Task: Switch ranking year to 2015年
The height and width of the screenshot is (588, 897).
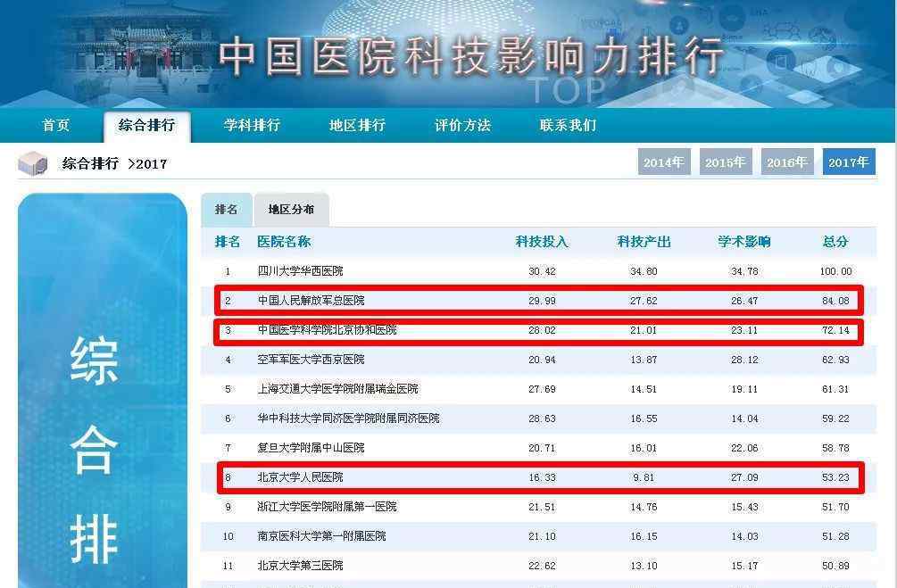Action: pyautogui.click(x=726, y=161)
